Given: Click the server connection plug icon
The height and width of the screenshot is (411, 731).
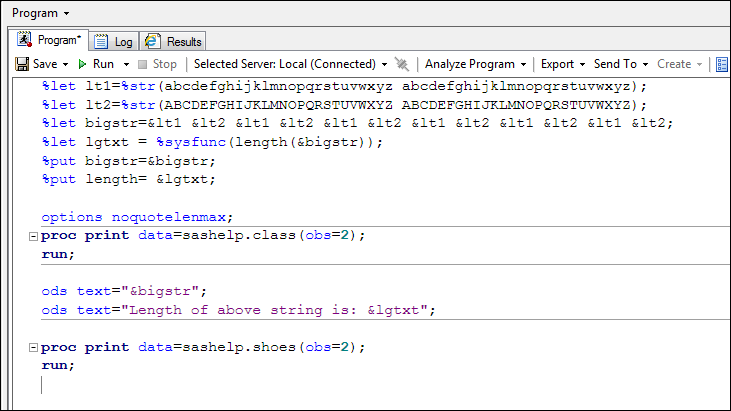Looking at the screenshot, I should [x=402, y=64].
